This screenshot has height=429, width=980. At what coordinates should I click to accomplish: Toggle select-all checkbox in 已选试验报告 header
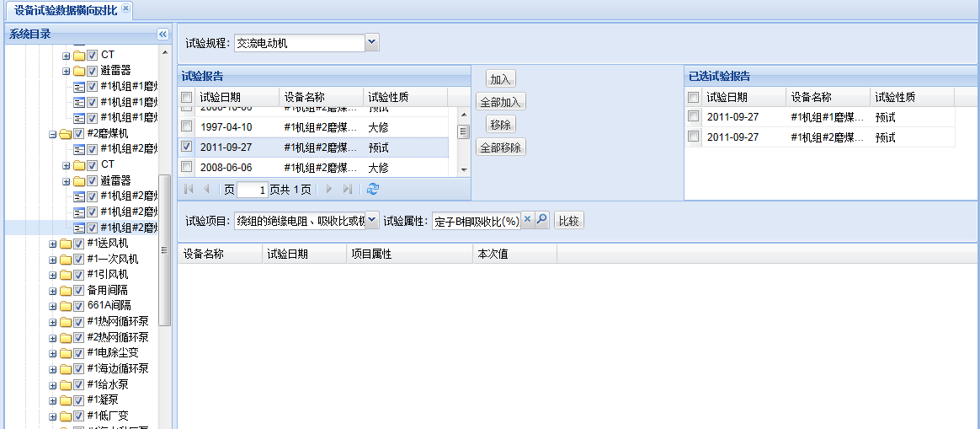[693, 98]
